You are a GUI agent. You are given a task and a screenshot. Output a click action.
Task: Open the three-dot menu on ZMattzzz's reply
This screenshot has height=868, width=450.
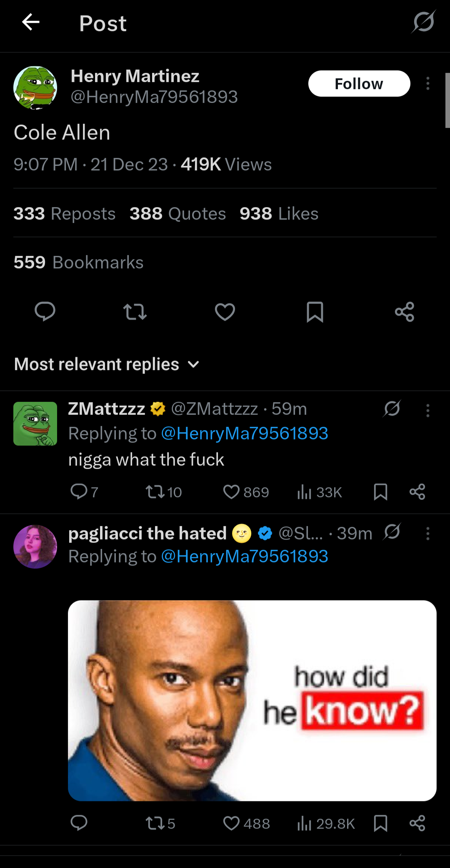tap(427, 411)
